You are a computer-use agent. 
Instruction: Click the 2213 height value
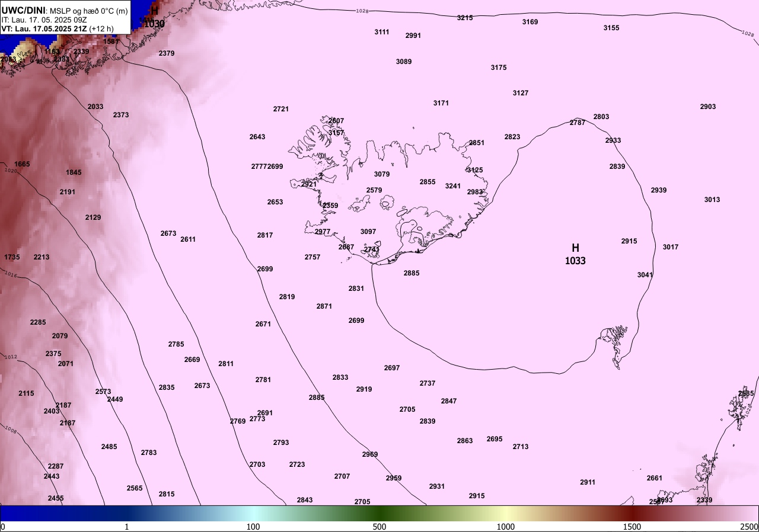pyautogui.click(x=42, y=257)
